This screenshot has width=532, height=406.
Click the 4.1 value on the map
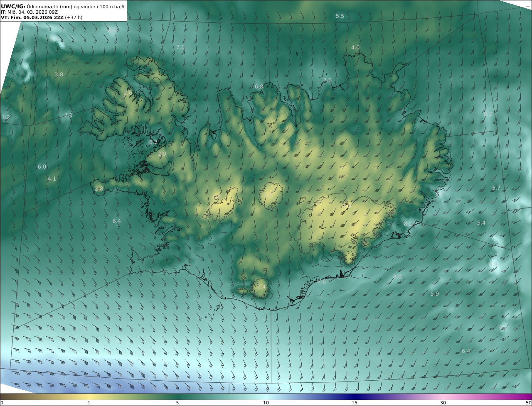(x=52, y=179)
